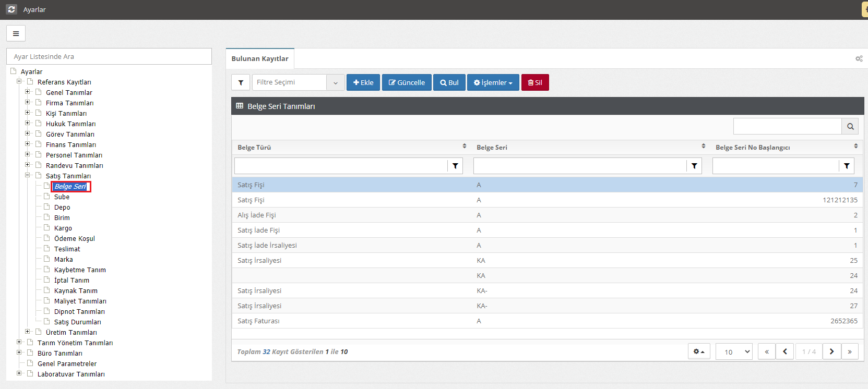868x389 pixels.
Task: Click the Ekle button
Action: coord(363,82)
